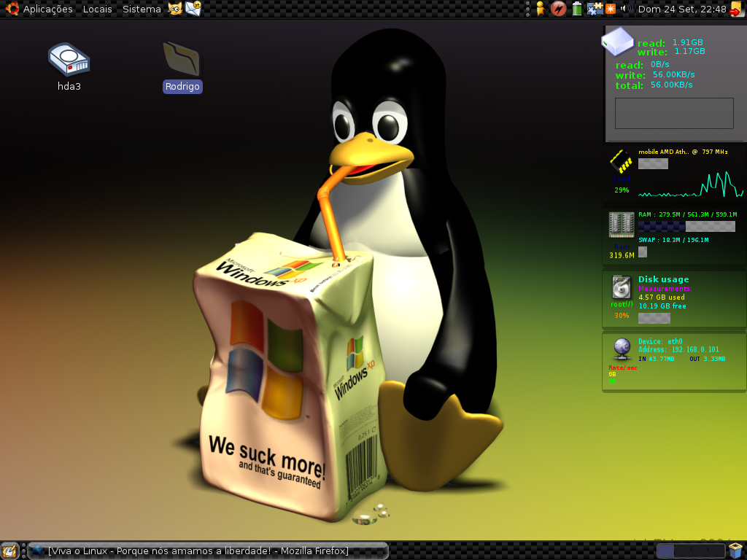Open the red lightning bolt tray icon
747x560 pixels.
click(558, 9)
